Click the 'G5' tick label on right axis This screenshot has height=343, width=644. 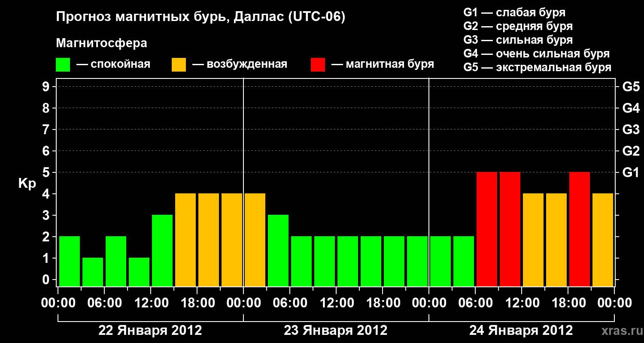pos(631,87)
